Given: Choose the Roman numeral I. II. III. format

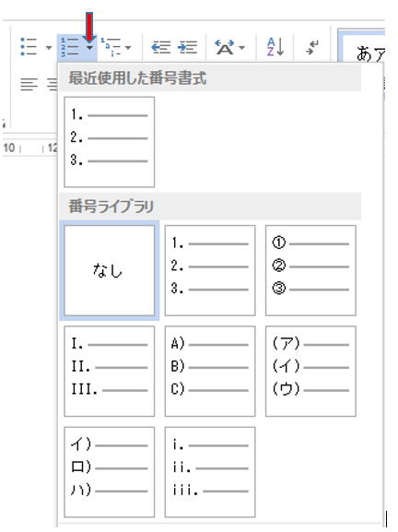Looking at the screenshot, I should pos(109,372).
